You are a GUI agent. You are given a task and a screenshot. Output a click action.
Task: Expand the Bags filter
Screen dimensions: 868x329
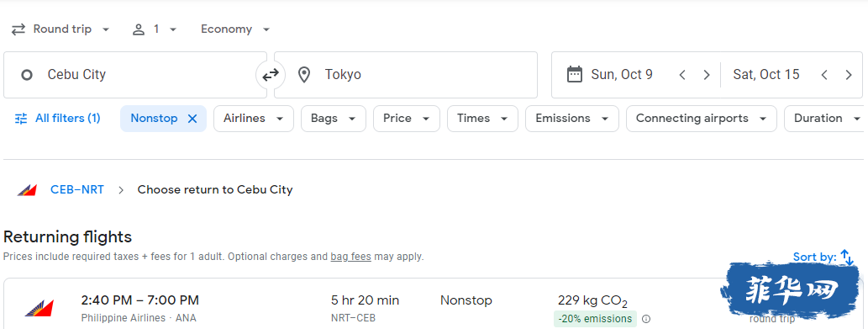[x=334, y=119]
